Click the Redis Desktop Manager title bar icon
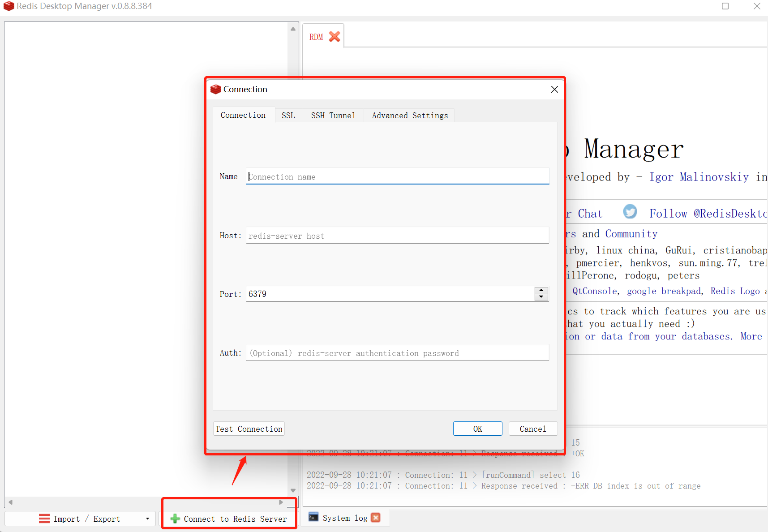768x532 pixels. (9, 6)
